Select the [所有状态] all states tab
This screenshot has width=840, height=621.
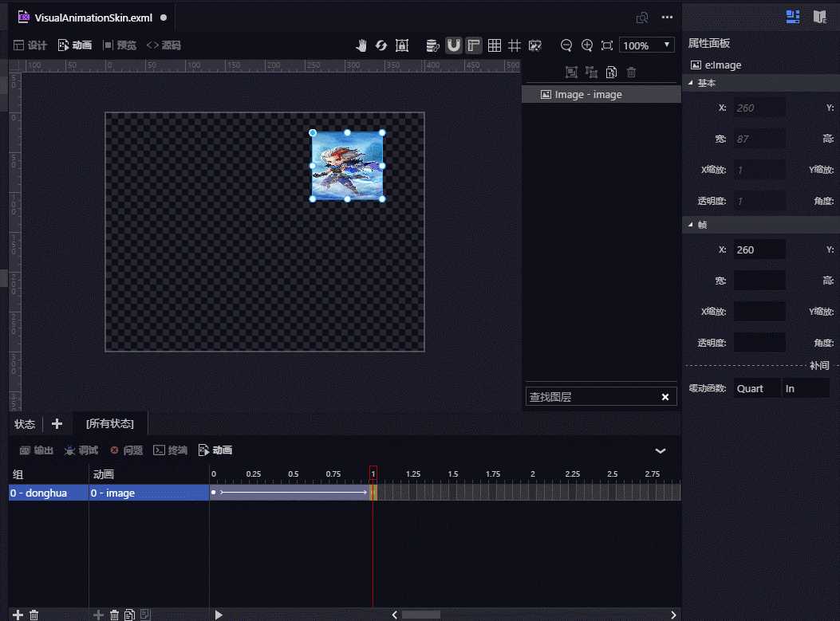(x=110, y=424)
